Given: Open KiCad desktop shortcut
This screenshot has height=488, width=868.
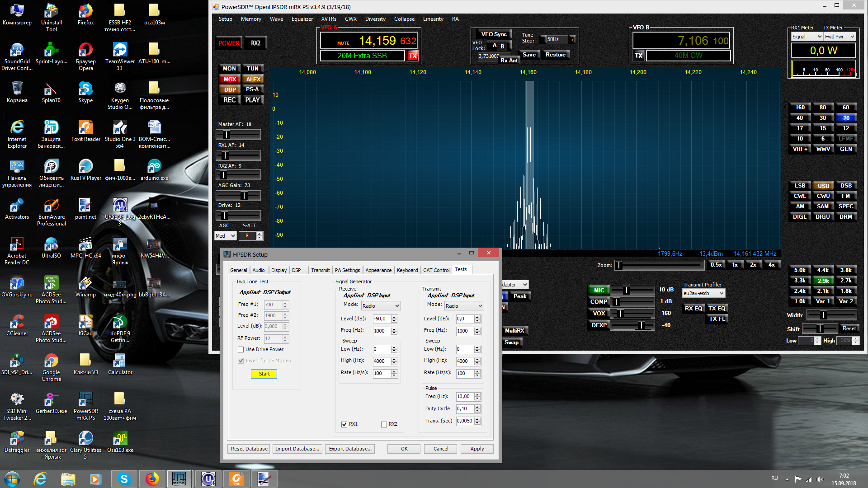Looking at the screenshot, I should click(85, 323).
